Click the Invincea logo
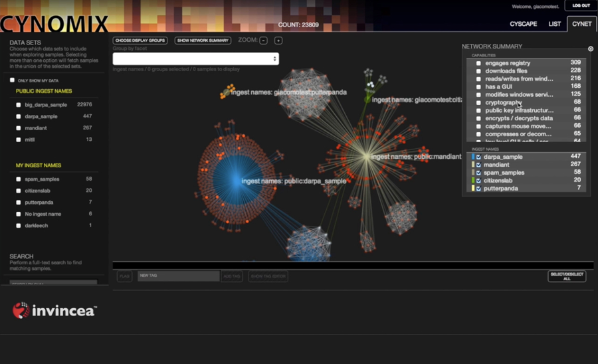Image resolution: width=598 pixels, height=364 pixels. [x=55, y=310]
